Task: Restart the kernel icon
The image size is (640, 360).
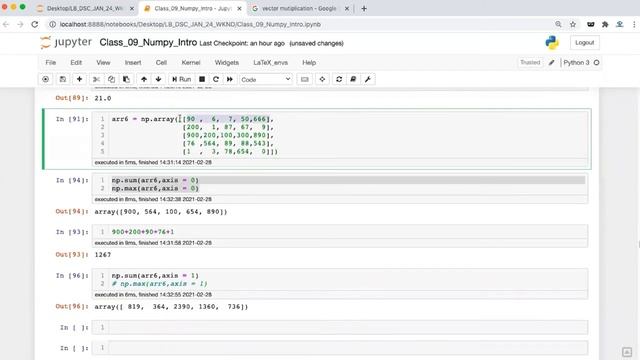Action: pyautogui.click(x=216, y=79)
